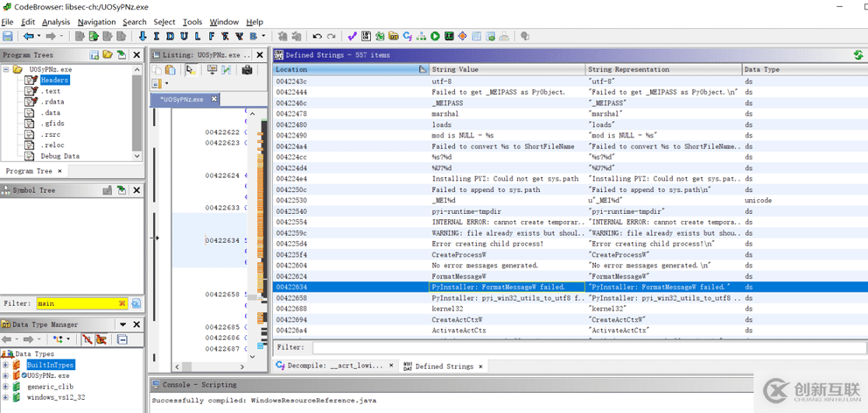
Task: Click the green run icon in toolbar
Action: (x=436, y=37)
